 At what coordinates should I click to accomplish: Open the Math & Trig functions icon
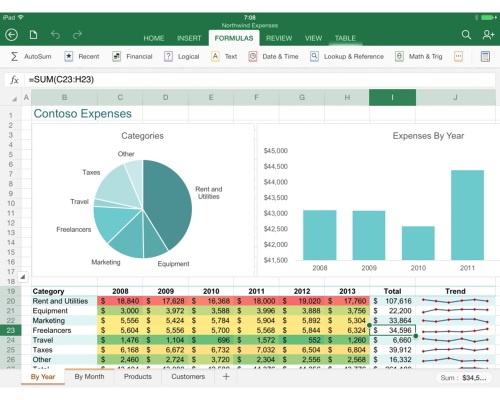point(399,56)
